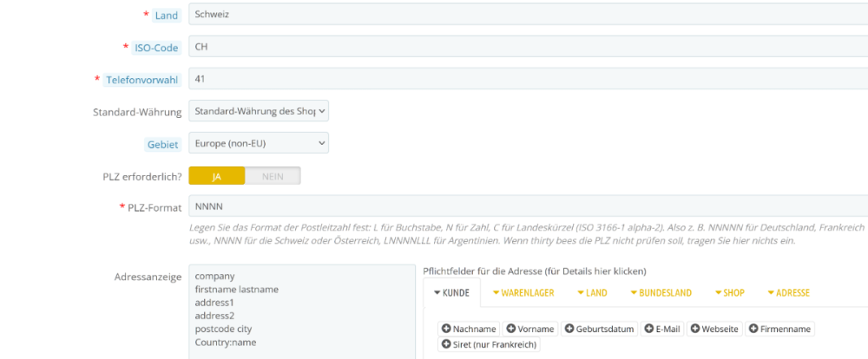This screenshot has height=359, width=868.
Task: Set PLZ erforderlich to NEIN
Action: [273, 176]
